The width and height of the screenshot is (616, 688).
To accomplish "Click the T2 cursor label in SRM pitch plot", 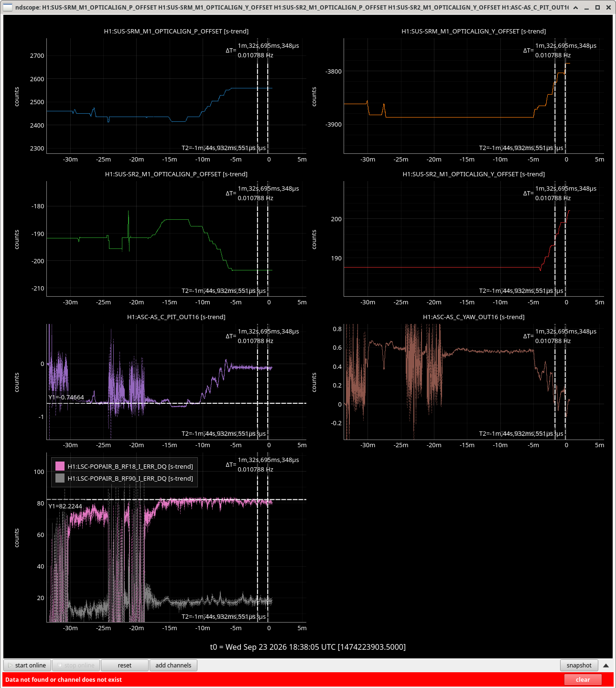I will point(224,148).
